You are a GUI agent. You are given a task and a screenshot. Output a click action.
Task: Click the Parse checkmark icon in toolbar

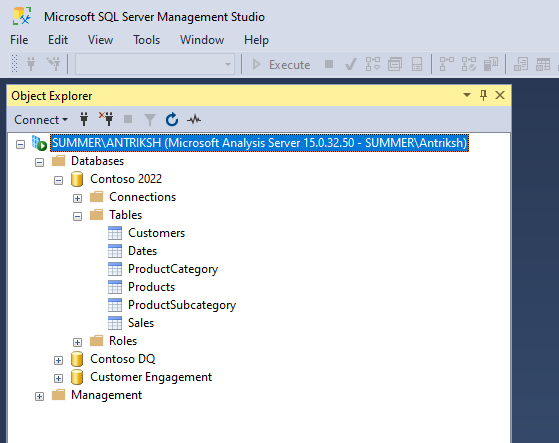[351, 65]
